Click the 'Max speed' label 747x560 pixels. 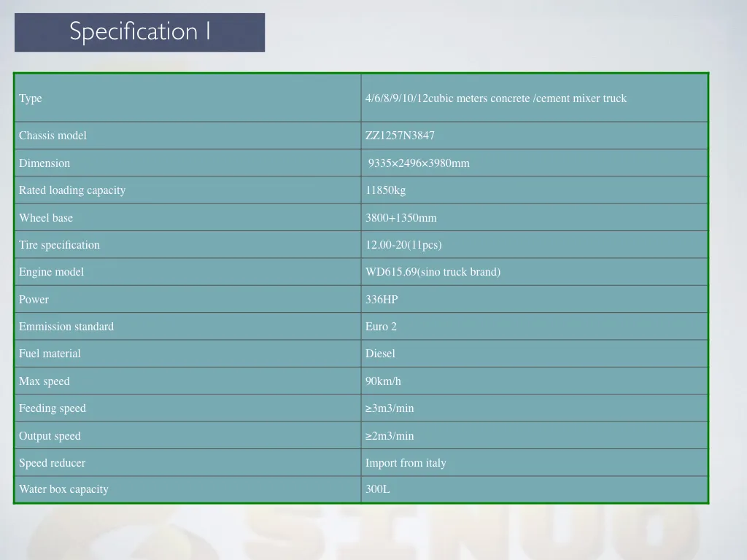click(x=44, y=381)
